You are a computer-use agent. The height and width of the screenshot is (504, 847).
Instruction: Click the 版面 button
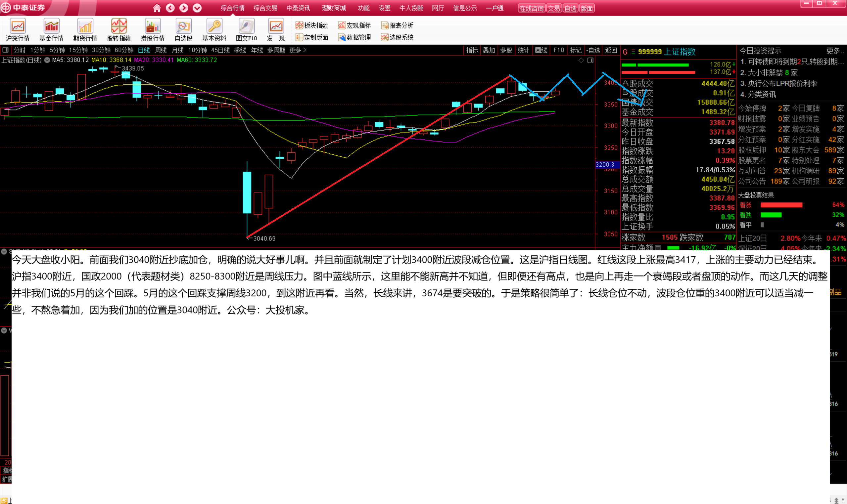coord(587,9)
